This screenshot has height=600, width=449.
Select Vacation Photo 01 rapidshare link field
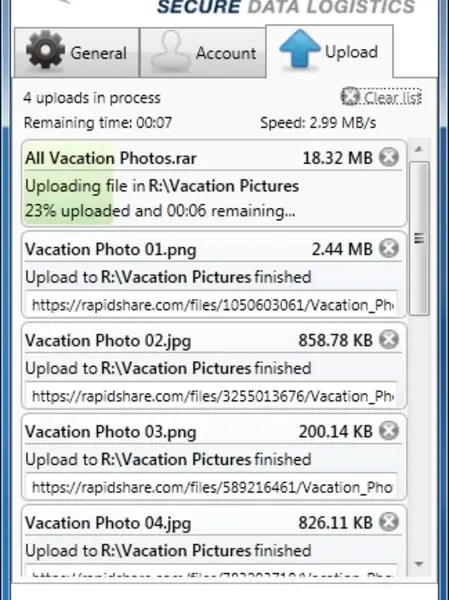tap(212, 305)
